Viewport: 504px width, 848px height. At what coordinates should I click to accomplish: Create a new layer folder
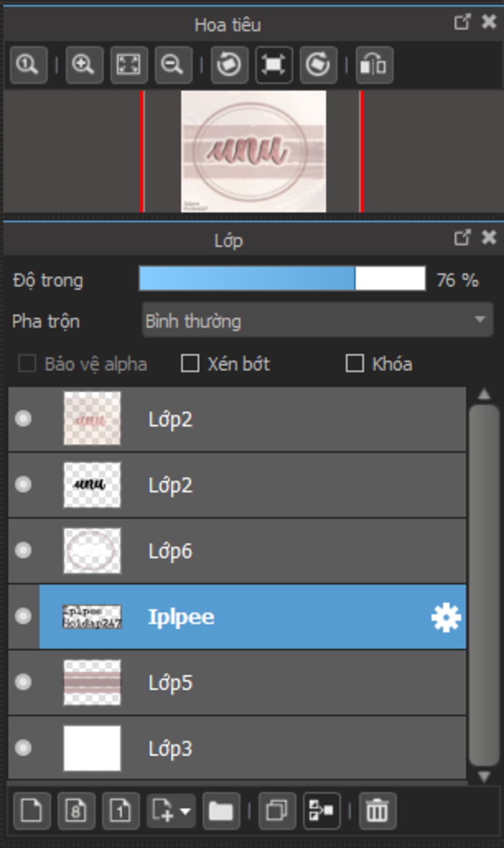221,810
